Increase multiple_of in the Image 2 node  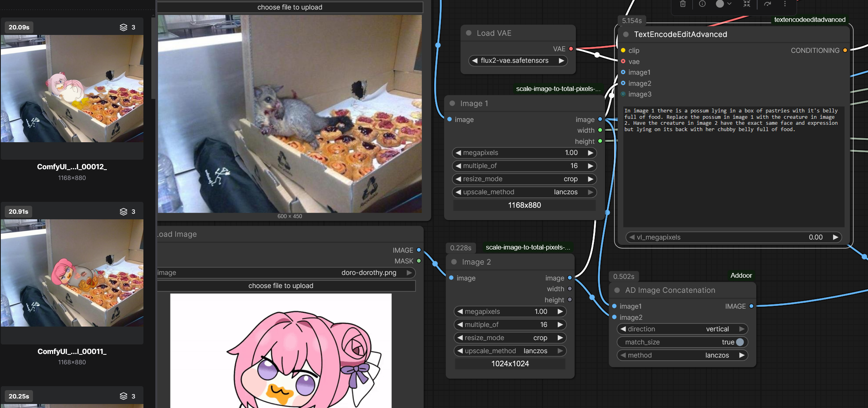[560, 325]
